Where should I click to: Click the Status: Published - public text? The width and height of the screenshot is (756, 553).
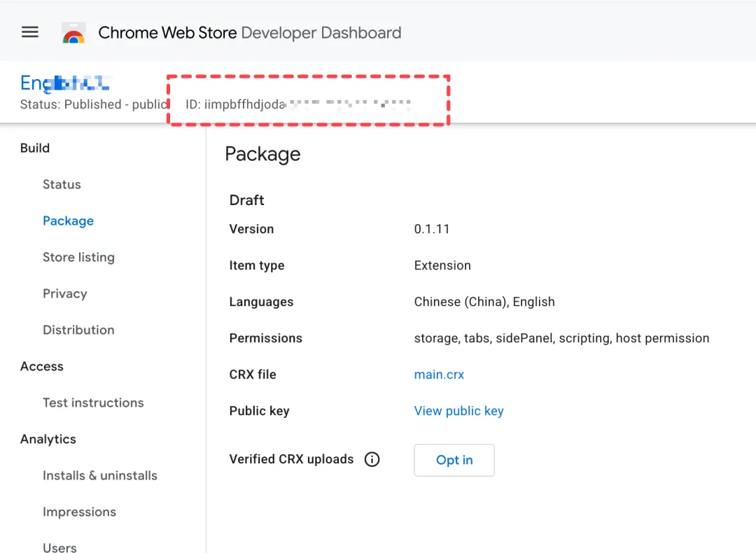pyautogui.click(x=94, y=104)
